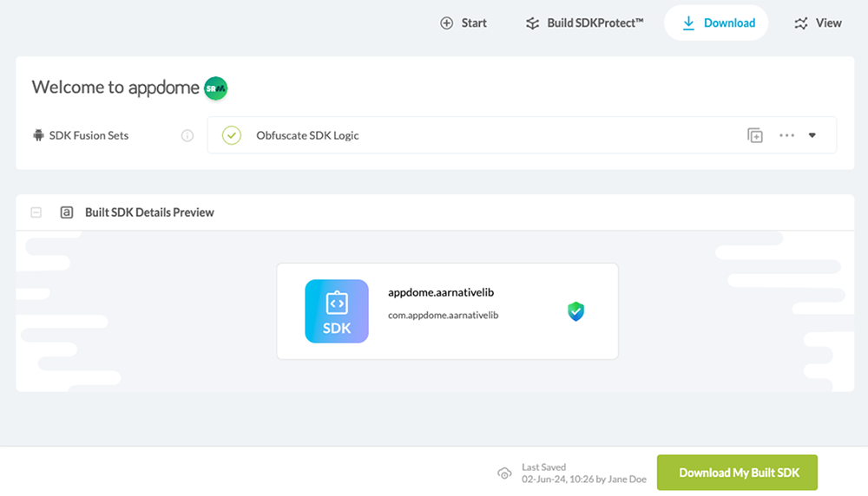This screenshot has height=496, width=868.
Task: Click the duplicate fusion set icon
Action: (755, 135)
